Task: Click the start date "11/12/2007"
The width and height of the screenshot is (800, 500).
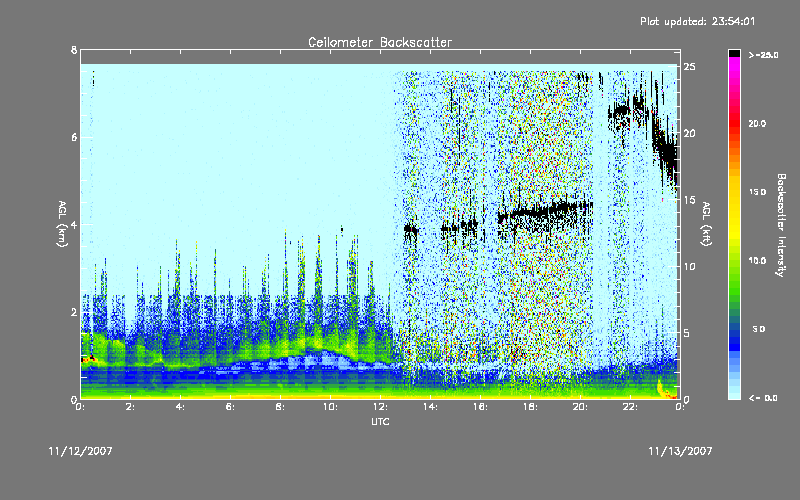Action: pyautogui.click(x=80, y=451)
